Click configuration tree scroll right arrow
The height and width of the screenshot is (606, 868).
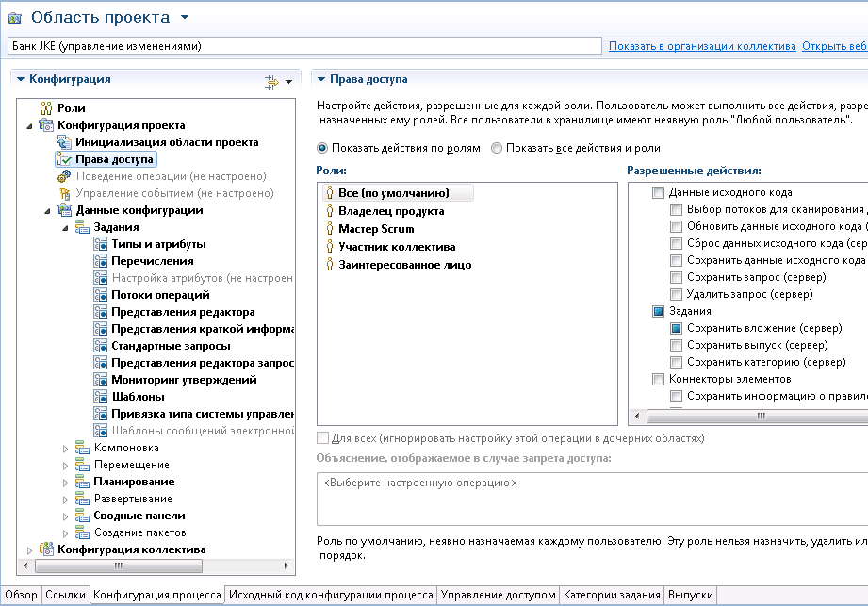287,565
